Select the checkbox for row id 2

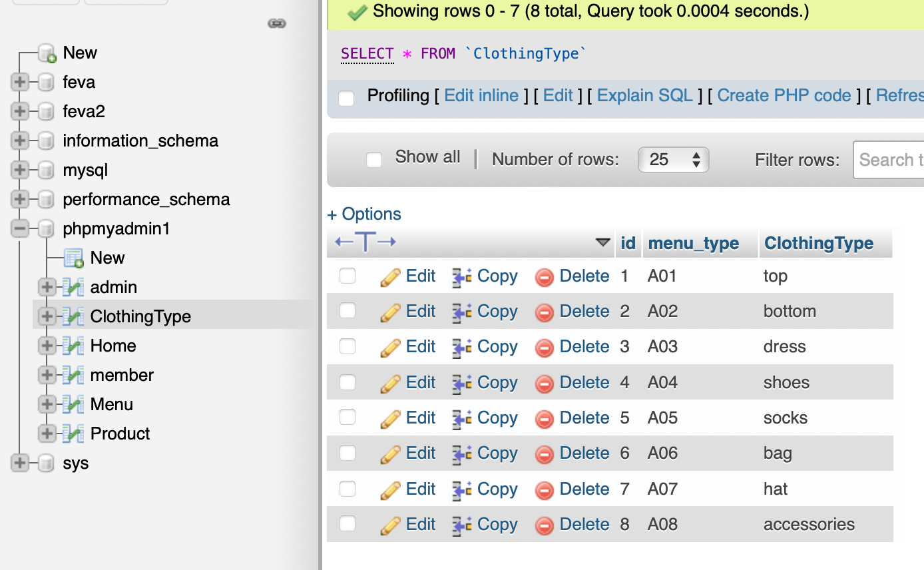(x=347, y=310)
